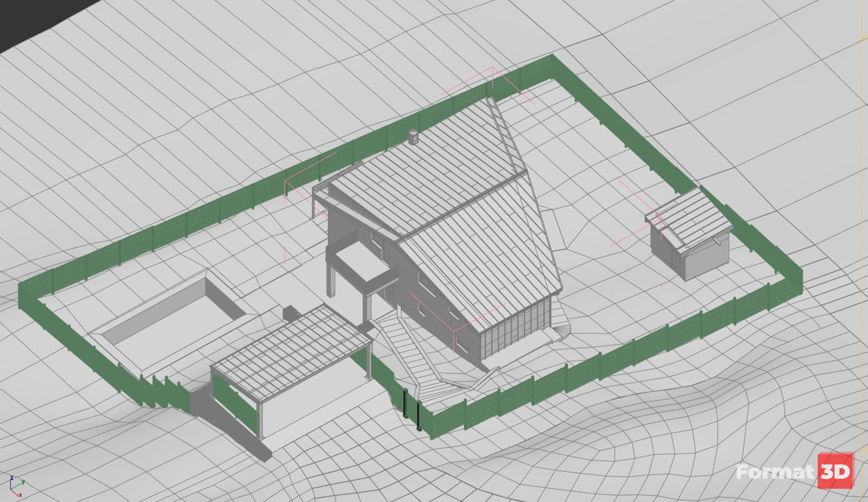Click the Format watermark text
Image resolution: width=868 pixels, height=502 pixels.
point(776,472)
